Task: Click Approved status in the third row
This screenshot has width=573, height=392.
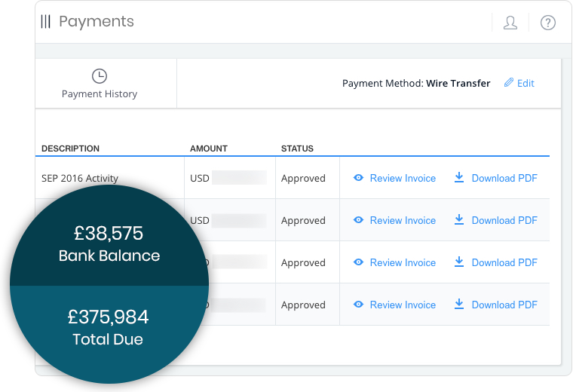Action: tap(303, 262)
